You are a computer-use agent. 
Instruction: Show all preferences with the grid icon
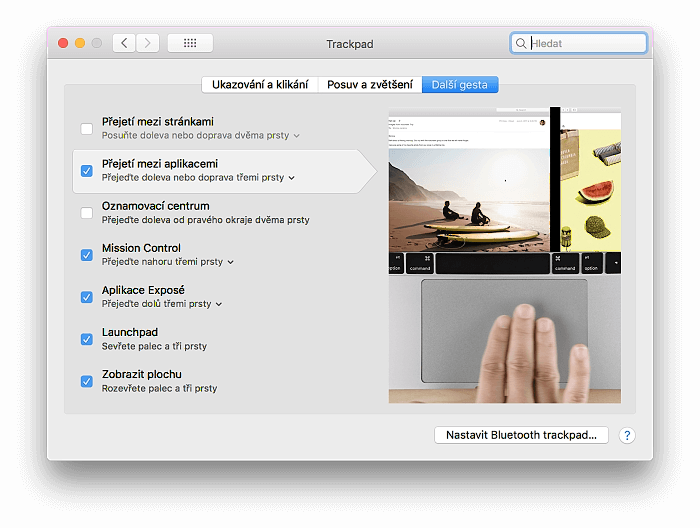click(x=190, y=43)
